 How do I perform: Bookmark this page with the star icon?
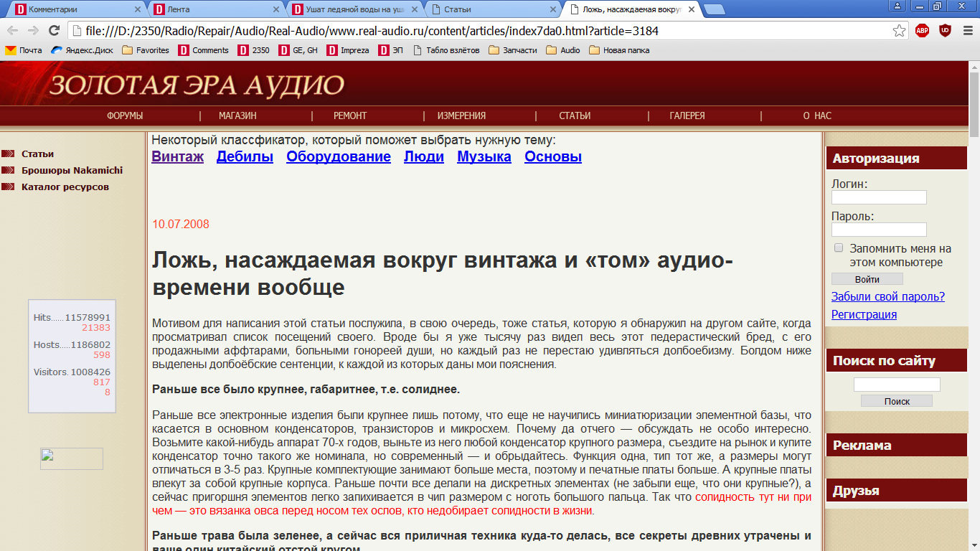pos(899,31)
